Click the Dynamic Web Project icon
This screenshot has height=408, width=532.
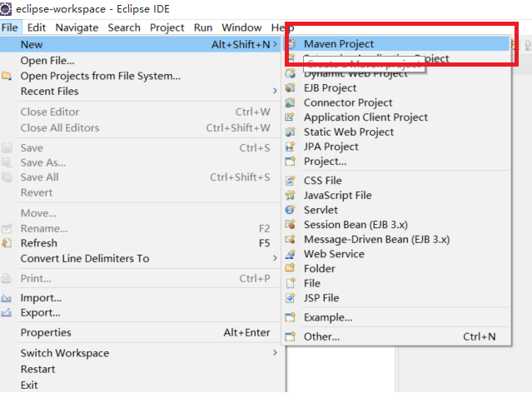[x=291, y=73]
